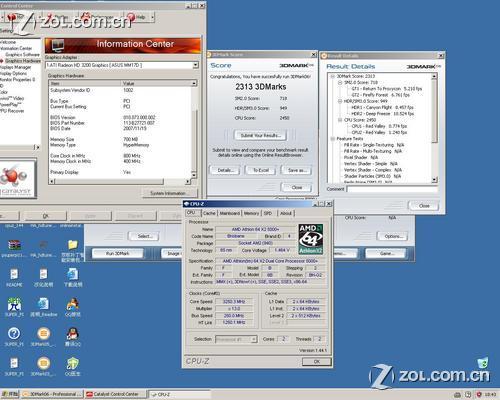Launch the 3DMark03 desktop shortcut
The height and width of the screenshot is (400, 500).
click(43, 363)
